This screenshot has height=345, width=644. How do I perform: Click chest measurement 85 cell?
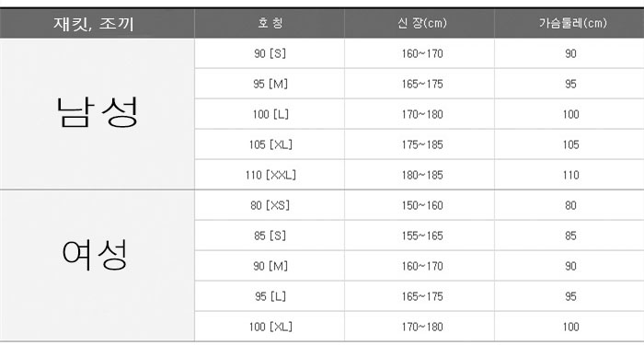tap(569, 236)
